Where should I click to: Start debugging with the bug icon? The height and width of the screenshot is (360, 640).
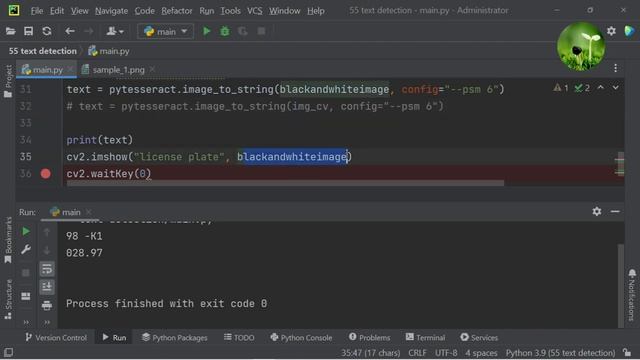pyautogui.click(x=224, y=31)
